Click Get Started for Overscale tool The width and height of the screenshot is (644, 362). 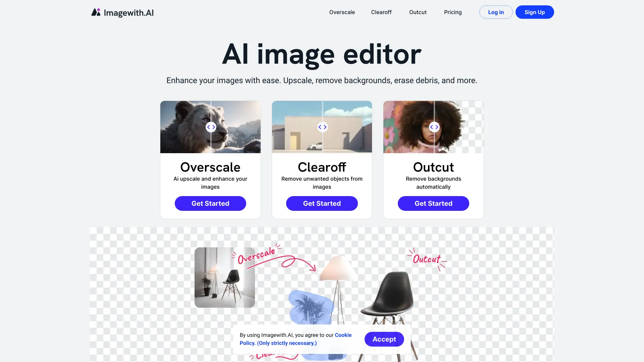point(210,203)
